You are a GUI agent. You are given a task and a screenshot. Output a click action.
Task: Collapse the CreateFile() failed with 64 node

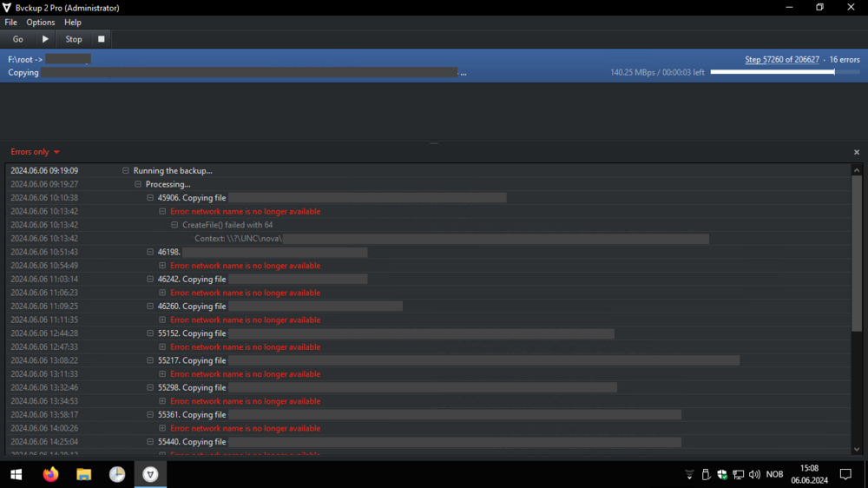pyautogui.click(x=174, y=225)
